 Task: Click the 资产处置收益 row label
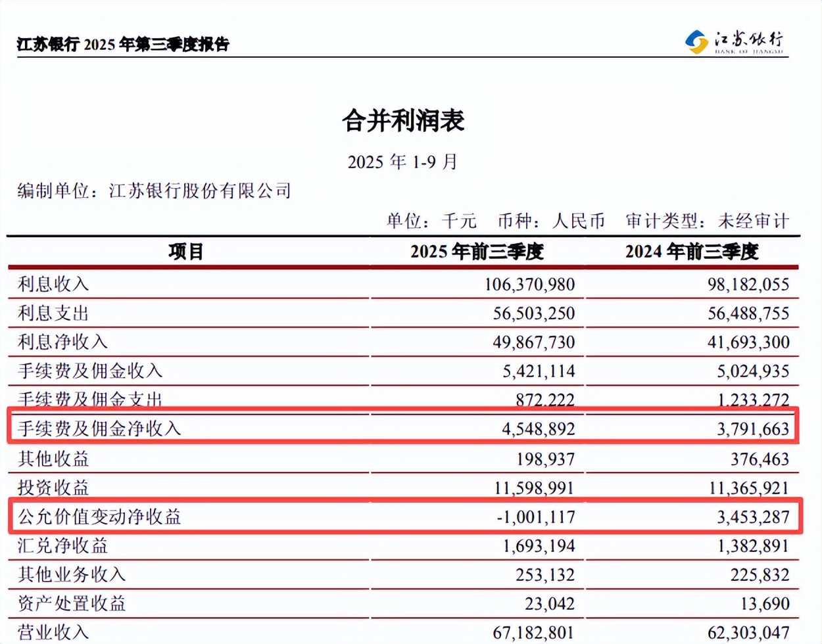[x=72, y=604]
